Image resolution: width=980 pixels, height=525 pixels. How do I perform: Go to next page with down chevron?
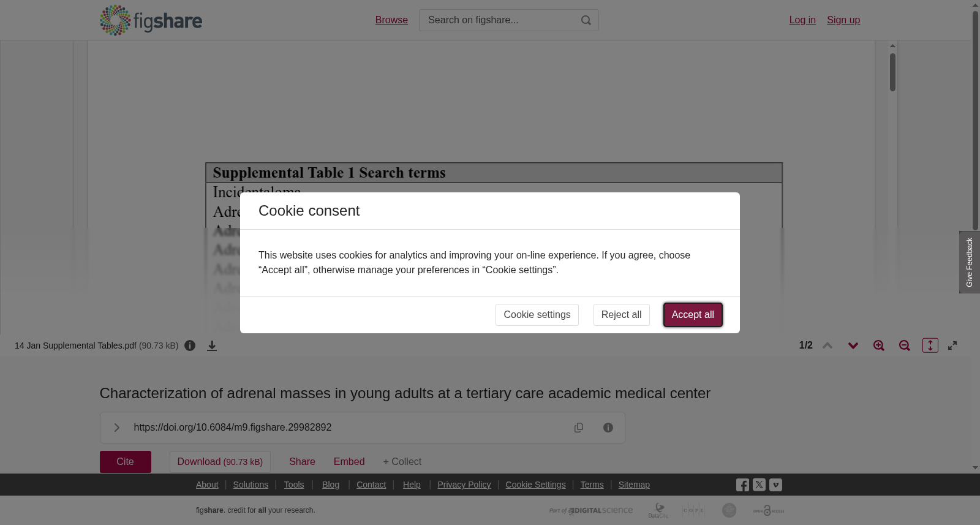853,346
